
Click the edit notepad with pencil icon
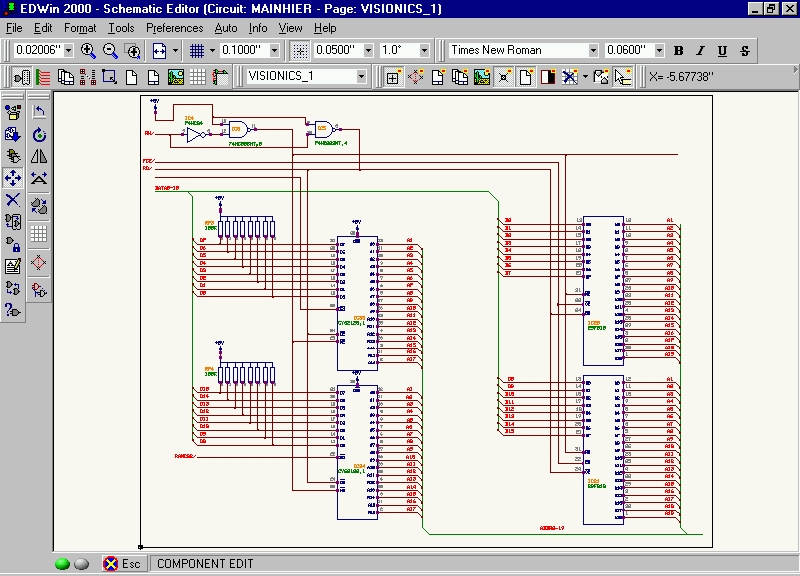point(13,266)
